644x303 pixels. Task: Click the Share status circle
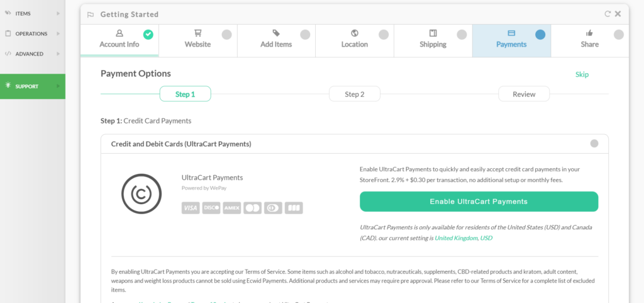tap(619, 35)
